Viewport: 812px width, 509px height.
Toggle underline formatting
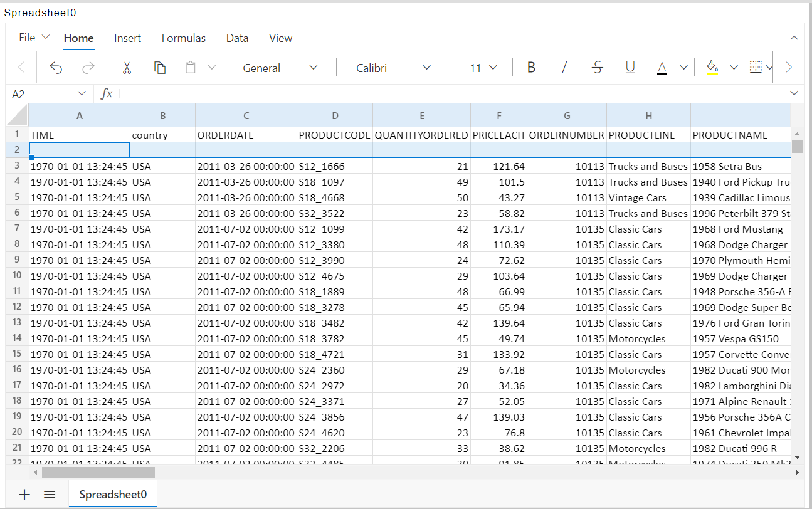coord(630,68)
